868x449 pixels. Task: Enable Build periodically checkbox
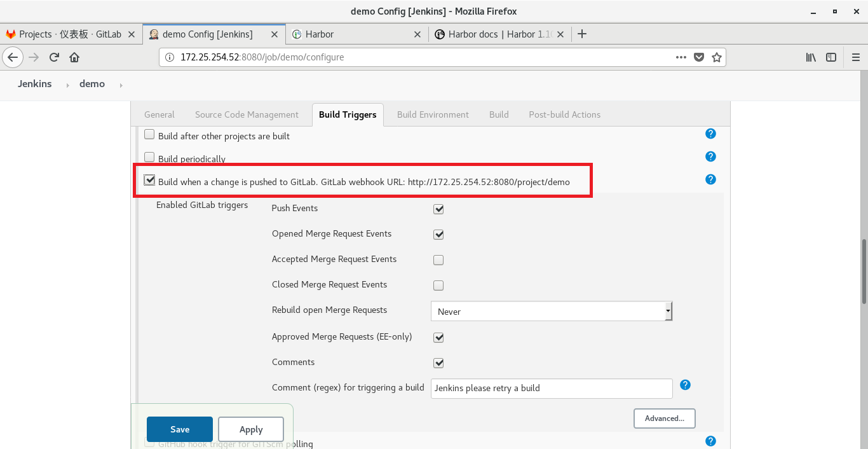(149, 157)
